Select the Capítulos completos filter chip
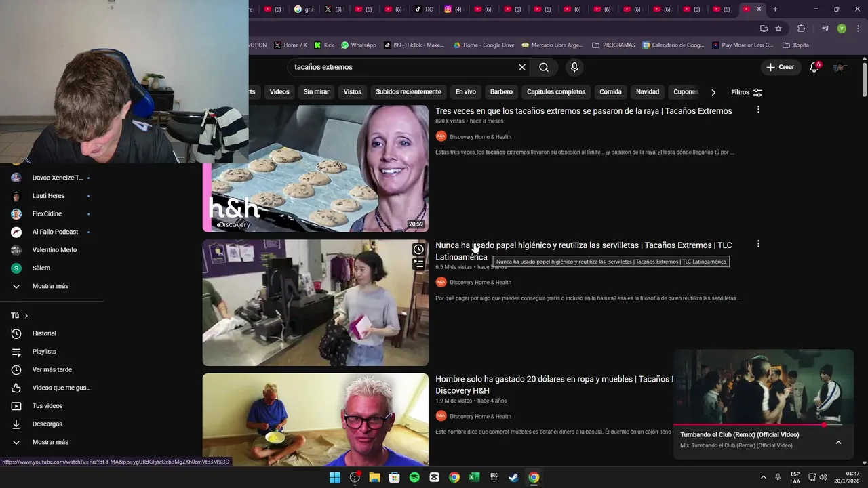The height and width of the screenshot is (488, 868). tap(556, 92)
